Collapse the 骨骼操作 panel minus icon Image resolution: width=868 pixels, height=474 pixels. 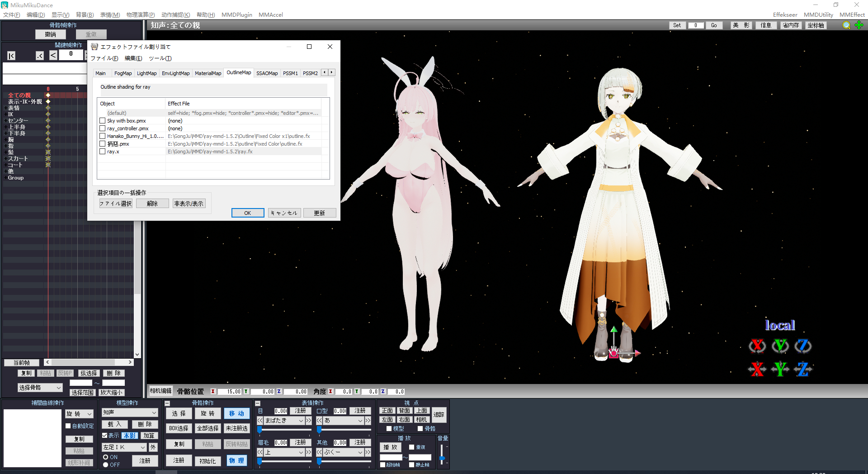[167, 403]
